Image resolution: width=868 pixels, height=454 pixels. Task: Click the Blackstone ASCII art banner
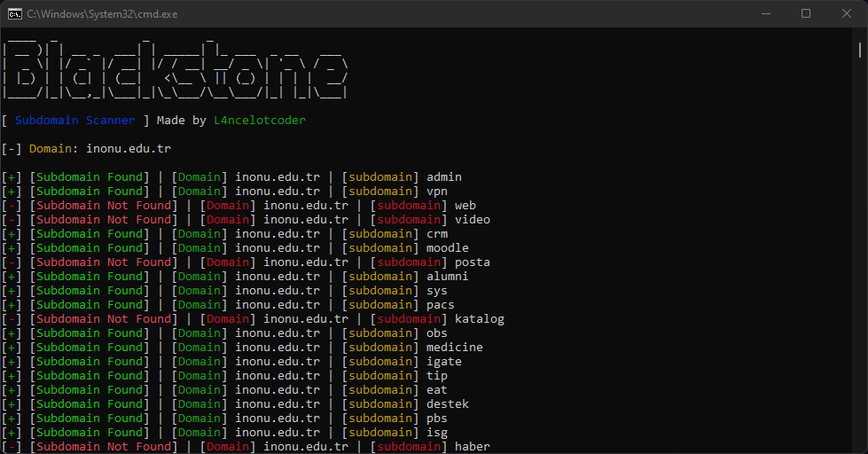[x=175, y=68]
